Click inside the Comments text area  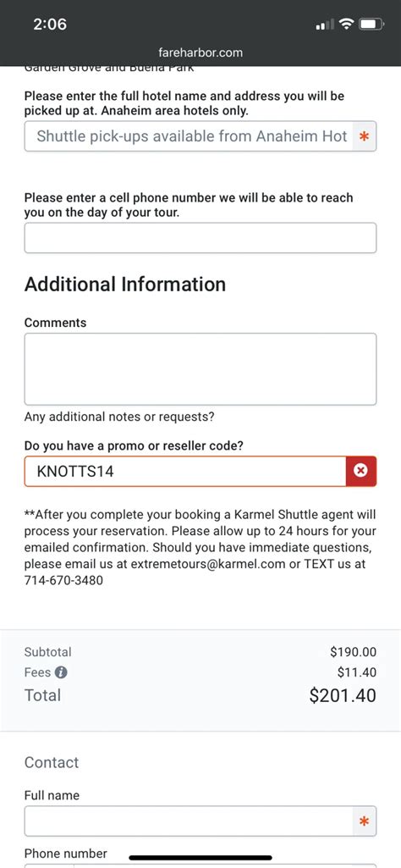(x=200, y=368)
